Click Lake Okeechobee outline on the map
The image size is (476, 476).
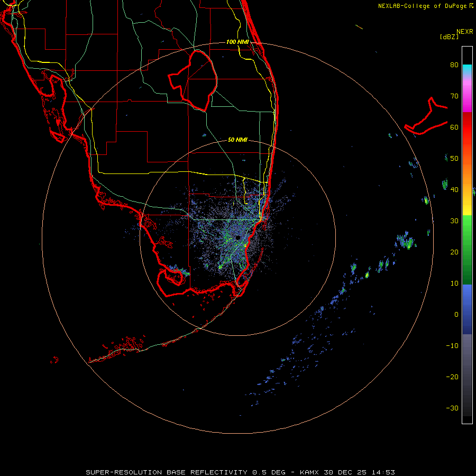click(x=193, y=81)
